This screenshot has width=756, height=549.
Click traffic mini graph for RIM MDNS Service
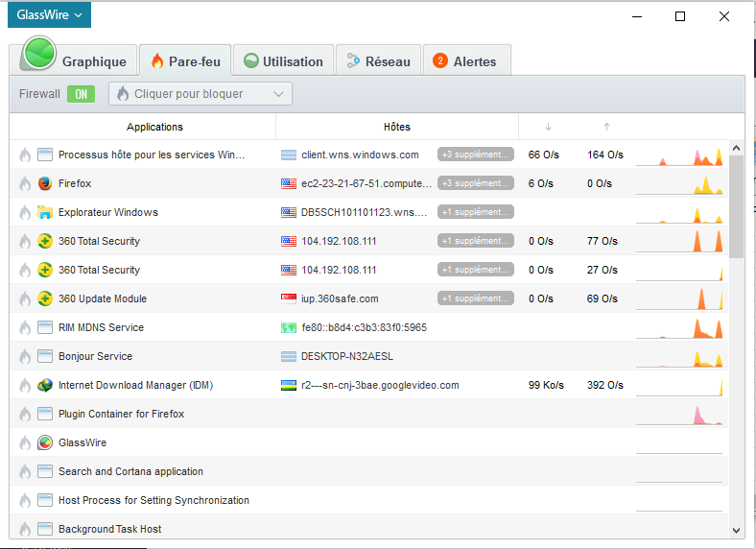coord(679,328)
